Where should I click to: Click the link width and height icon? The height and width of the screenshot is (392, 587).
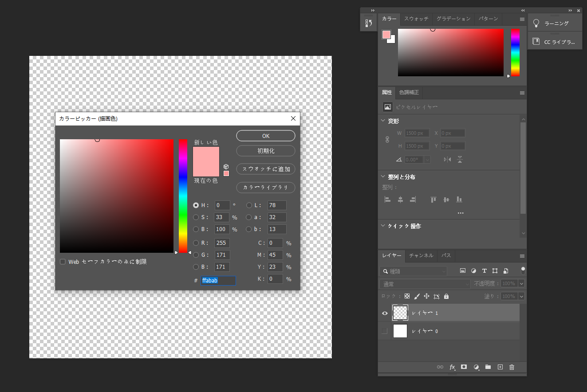pos(387,139)
